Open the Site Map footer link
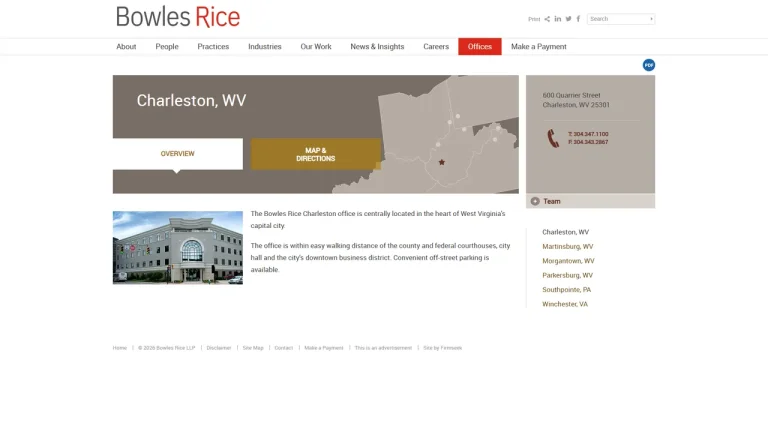The height and width of the screenshot is (432, 768). tap(253, 348)
